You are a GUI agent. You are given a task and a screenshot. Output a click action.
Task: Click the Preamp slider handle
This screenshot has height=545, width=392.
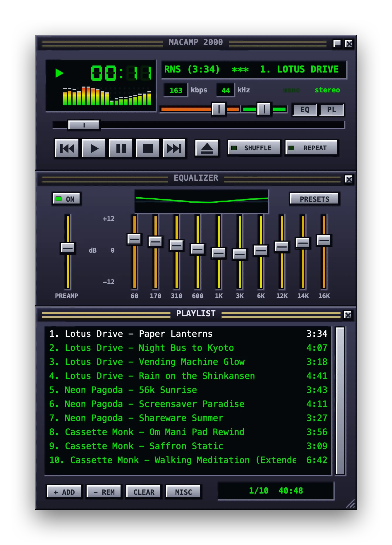[68, 248]
